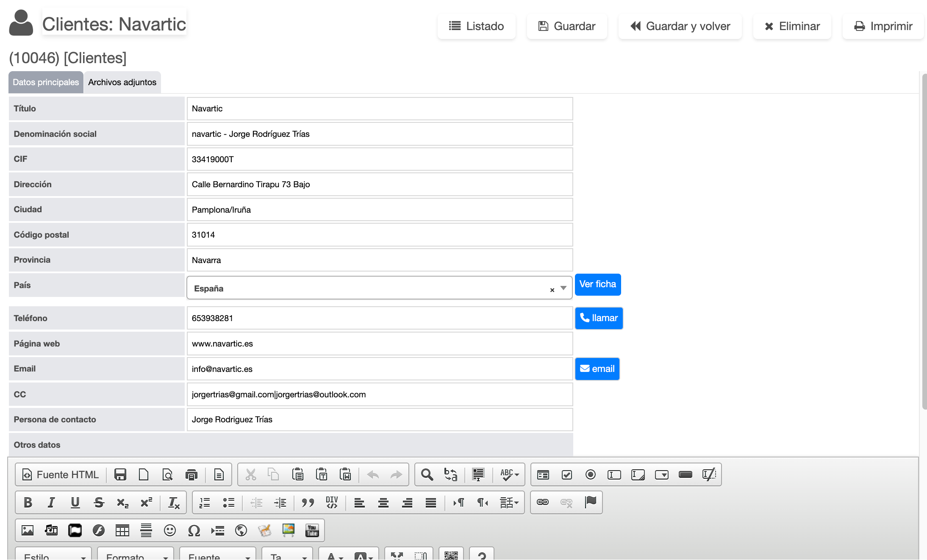Select the Datos principales tab
The image size is (927, 560).
(x=46, y=82)
